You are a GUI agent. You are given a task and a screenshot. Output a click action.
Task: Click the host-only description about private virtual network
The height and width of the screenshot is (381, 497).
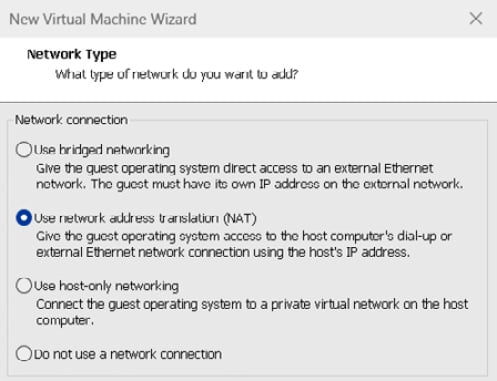click(x=252, y=304)
